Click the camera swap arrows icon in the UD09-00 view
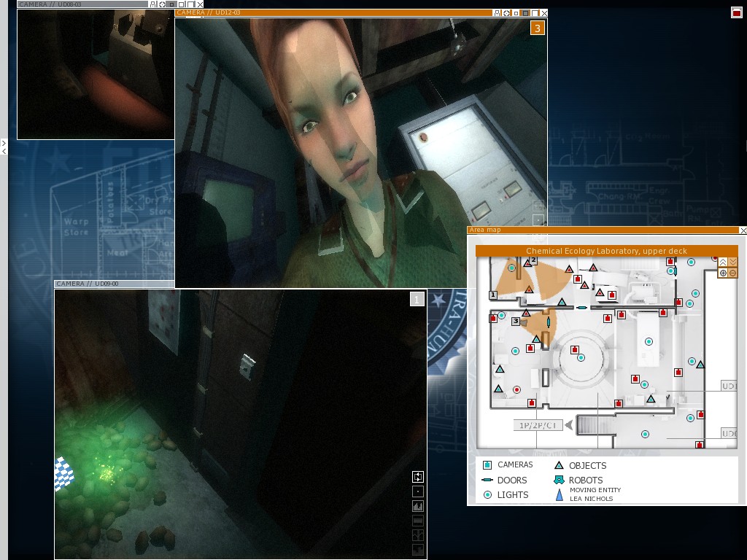Screen dimensions: 747x560 pyautogui.click(x=418, y=477)
